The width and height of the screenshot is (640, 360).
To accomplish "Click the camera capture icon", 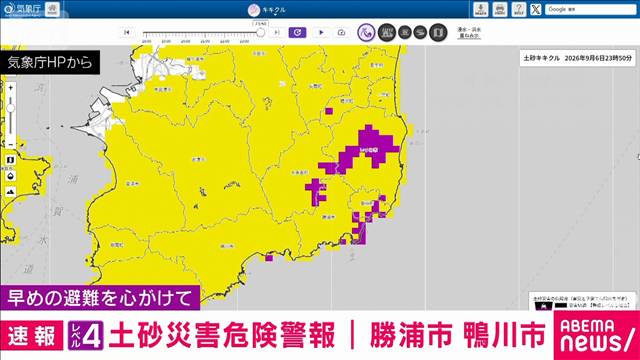I will coord(342,32).
